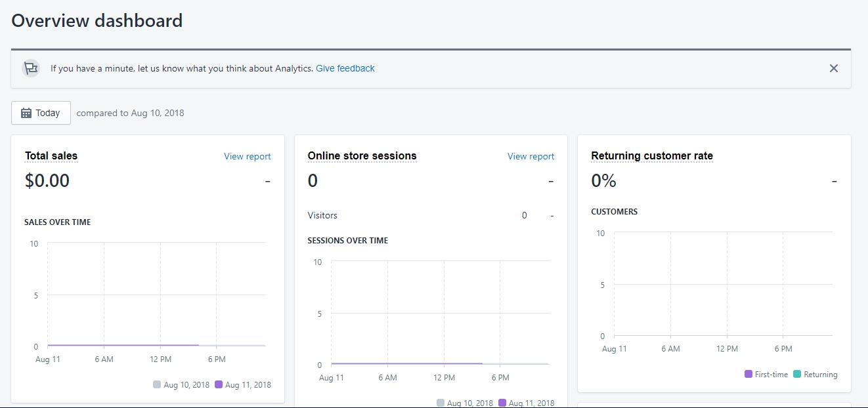Click 6 PM axis label in customers chart

[x=783, y=349]
